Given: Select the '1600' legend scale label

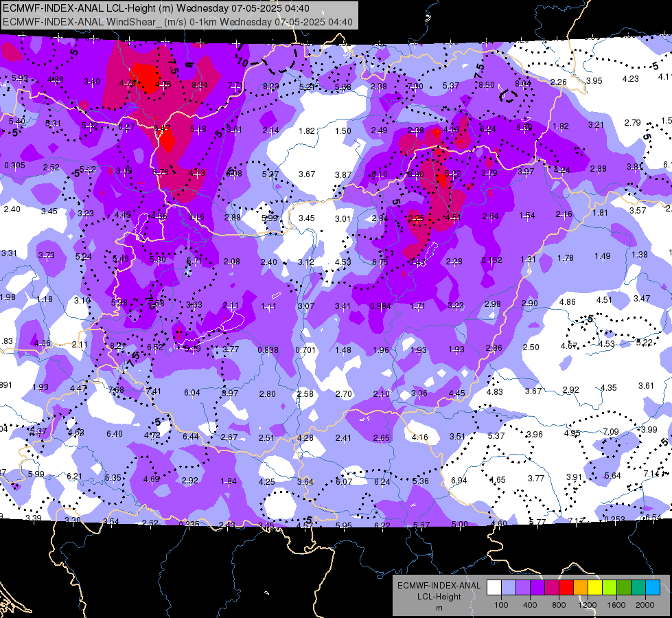Looking at the screenshot, I should tap(616, 605).
